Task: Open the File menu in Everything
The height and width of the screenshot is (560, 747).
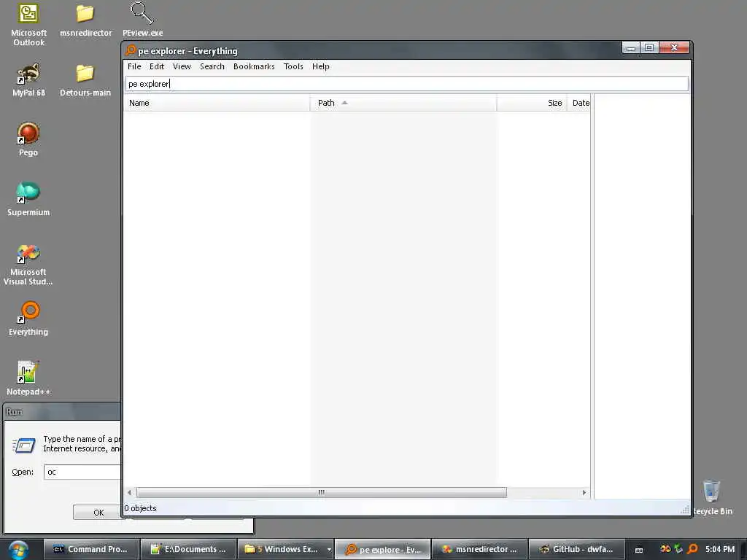Action: 134,66
